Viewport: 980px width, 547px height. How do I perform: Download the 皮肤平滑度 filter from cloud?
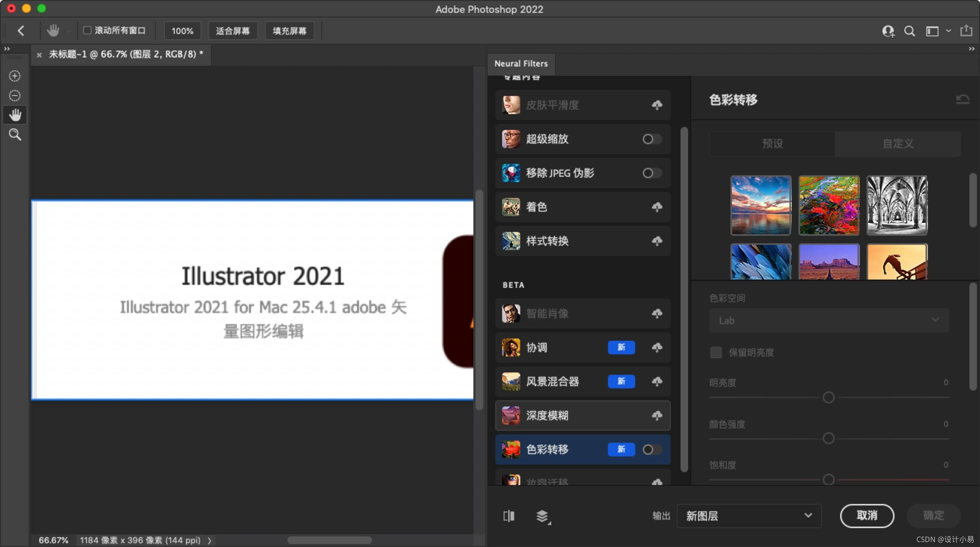[x=657, y=105]
